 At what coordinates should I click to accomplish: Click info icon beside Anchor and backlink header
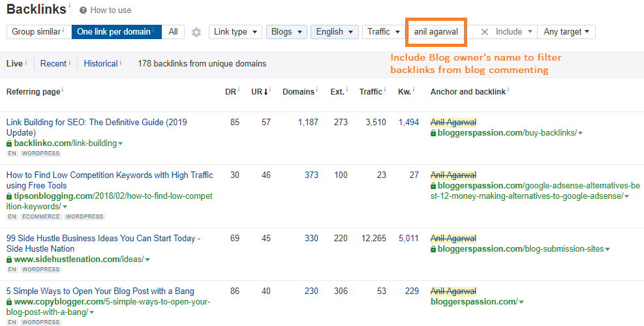coord(508,89)
